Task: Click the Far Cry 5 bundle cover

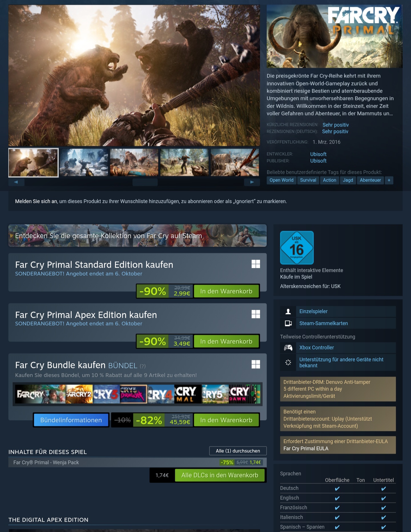Action: coord(215,394)
